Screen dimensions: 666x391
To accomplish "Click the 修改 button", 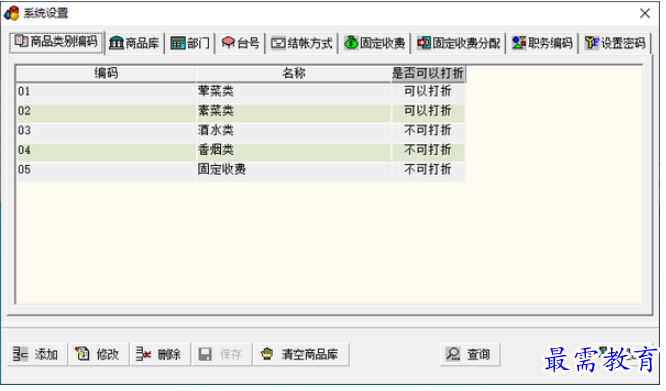I will (x=99, y=354).
